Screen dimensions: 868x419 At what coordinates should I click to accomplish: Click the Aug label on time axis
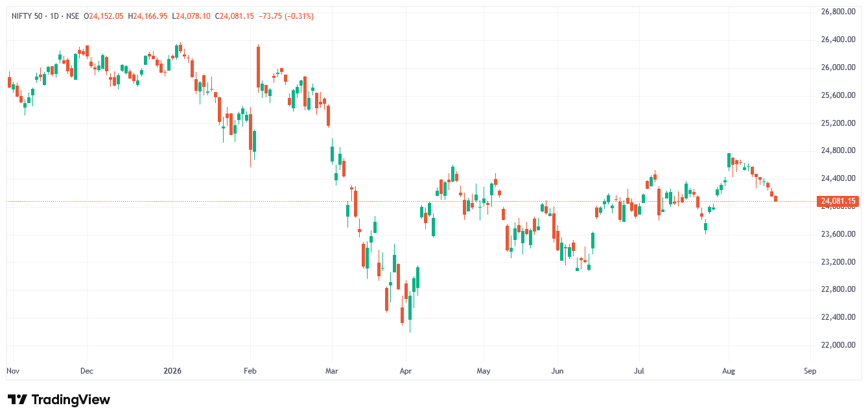pos(729,372)
